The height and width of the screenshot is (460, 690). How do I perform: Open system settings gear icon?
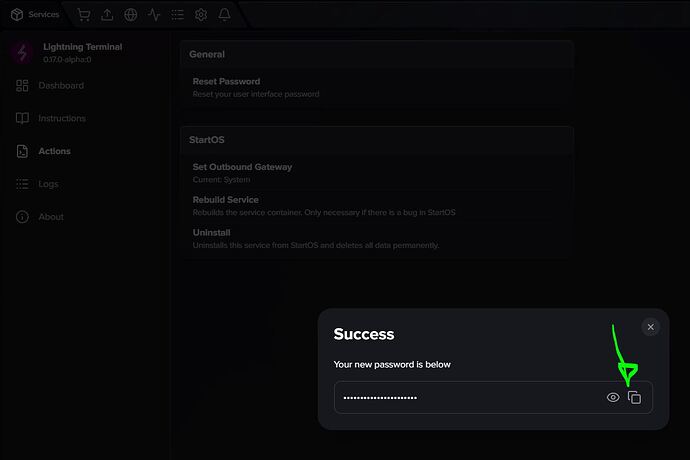(x=201, y=15)
